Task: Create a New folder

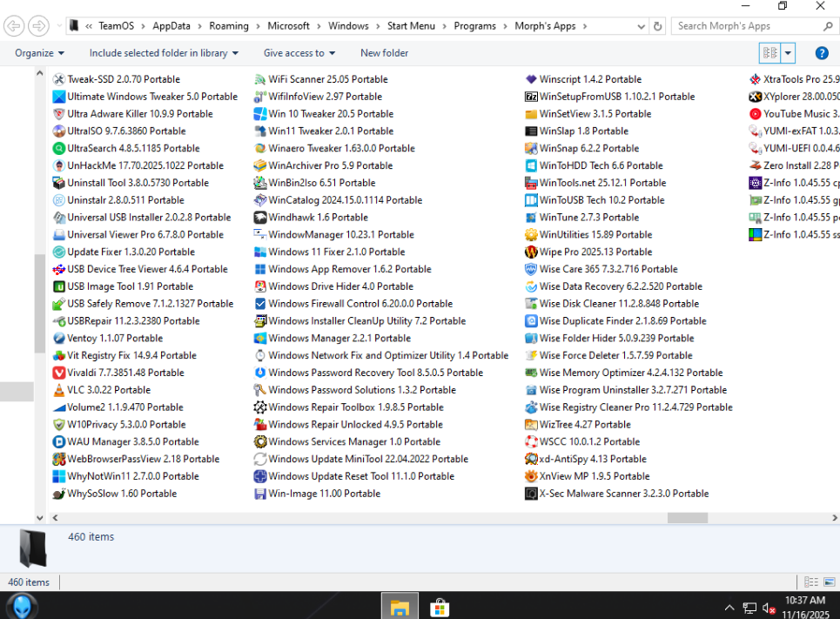Action: coord(384,53)
